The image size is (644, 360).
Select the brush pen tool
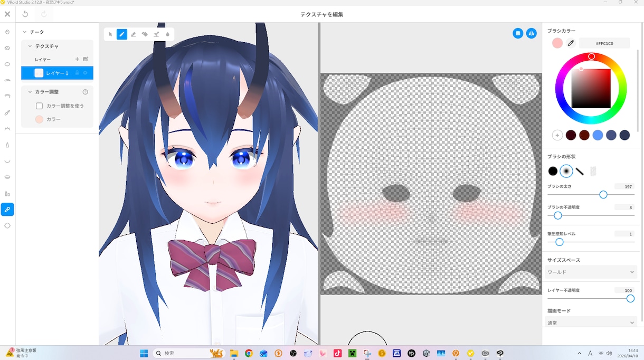122,34
